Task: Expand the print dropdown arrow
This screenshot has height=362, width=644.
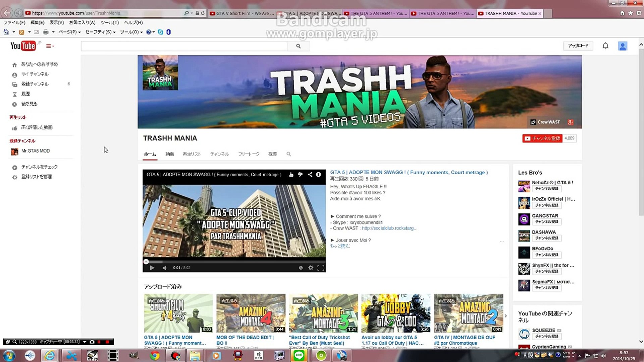Action: coord(53,32)
